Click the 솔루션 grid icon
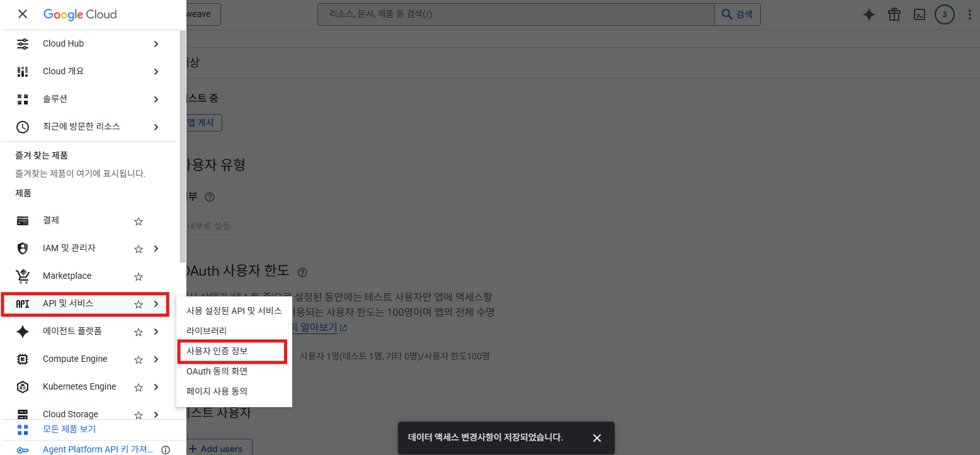Viewport: 980px width, 455px height. 23,99
